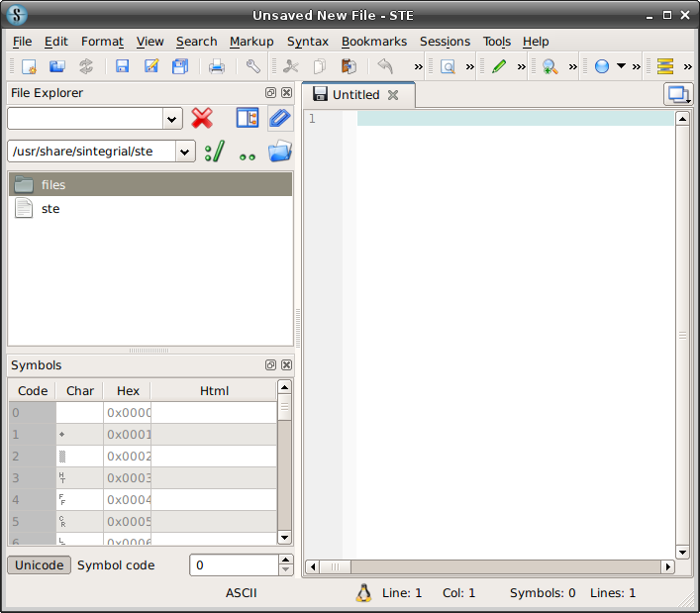Screen dimensions: 700x613
Task: Click the Cut scissors icon
Action: (291, 66)
